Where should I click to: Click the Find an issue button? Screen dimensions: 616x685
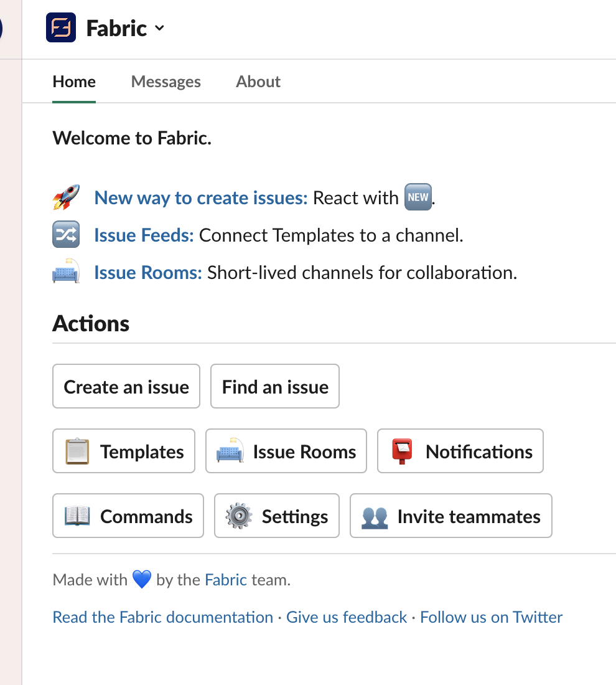pos(274,386)
